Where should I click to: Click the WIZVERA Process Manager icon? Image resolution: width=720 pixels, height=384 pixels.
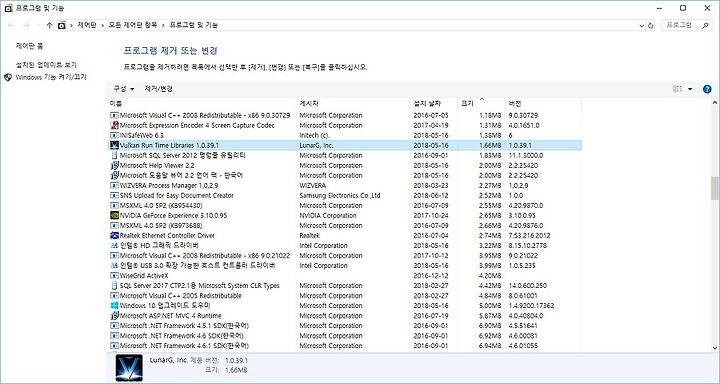point(114,186)
